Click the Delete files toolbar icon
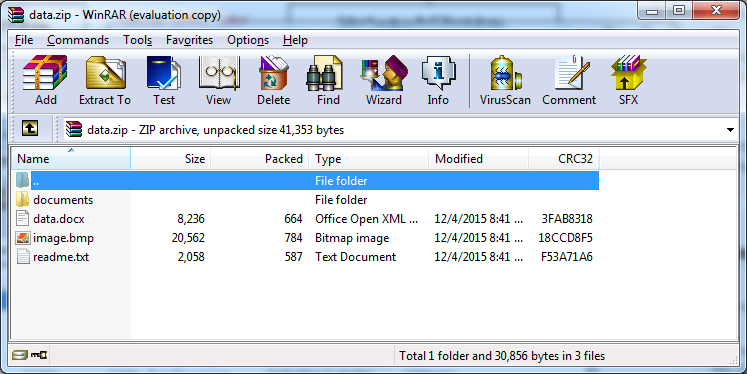 273,80
